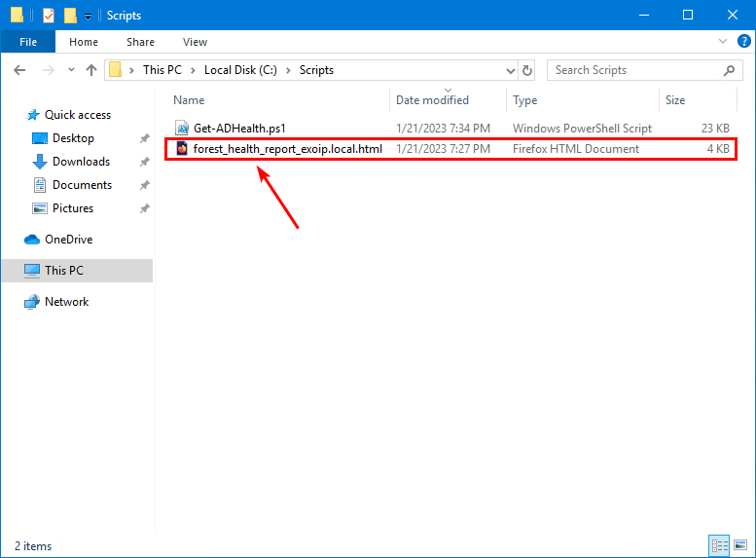The image size is (756, 558).
Task: Click the Windows PowerShell Script type cell
Action: tap(582, 129)
